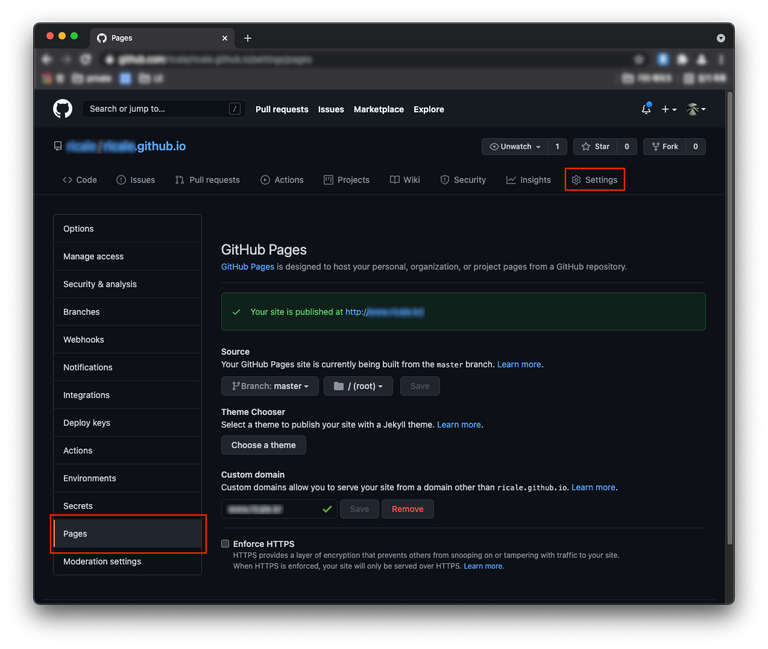Click the Fork button
The image size is (768, 649).
(665, 146)
